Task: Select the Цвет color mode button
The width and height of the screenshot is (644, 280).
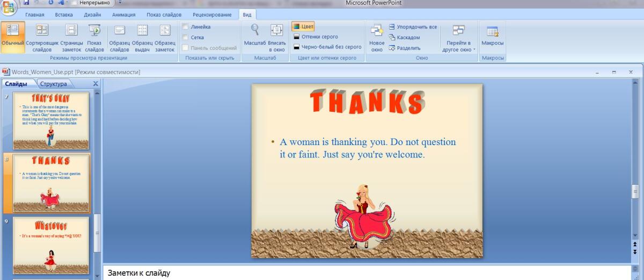Action: [x=303, y=26]
